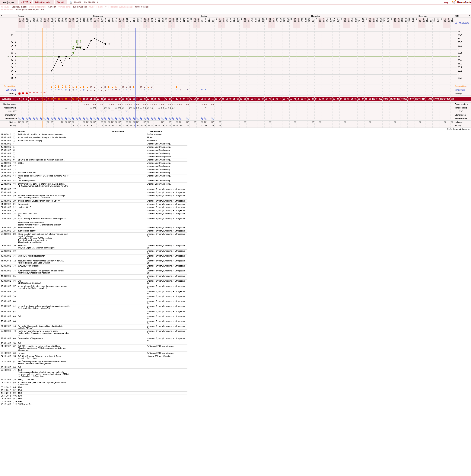Open the note icon on cycle day 78
The image size is (471, 476).
tap(295, 122)
